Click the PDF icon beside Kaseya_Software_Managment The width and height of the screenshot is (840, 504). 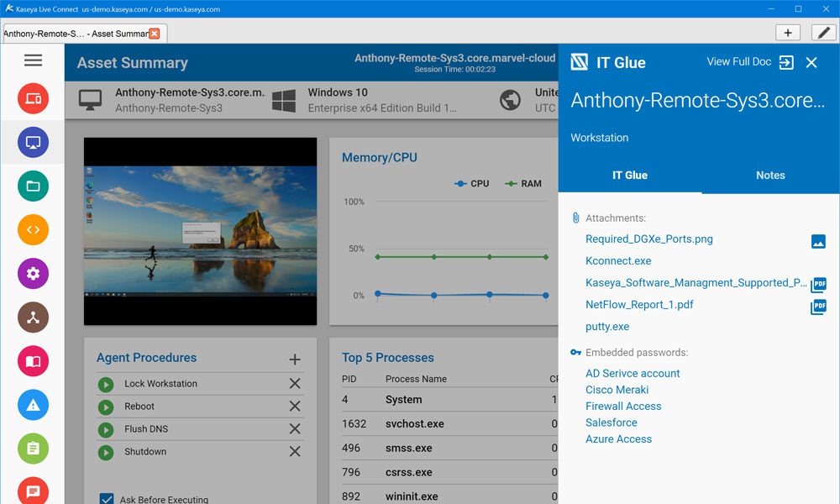(818, 285)
